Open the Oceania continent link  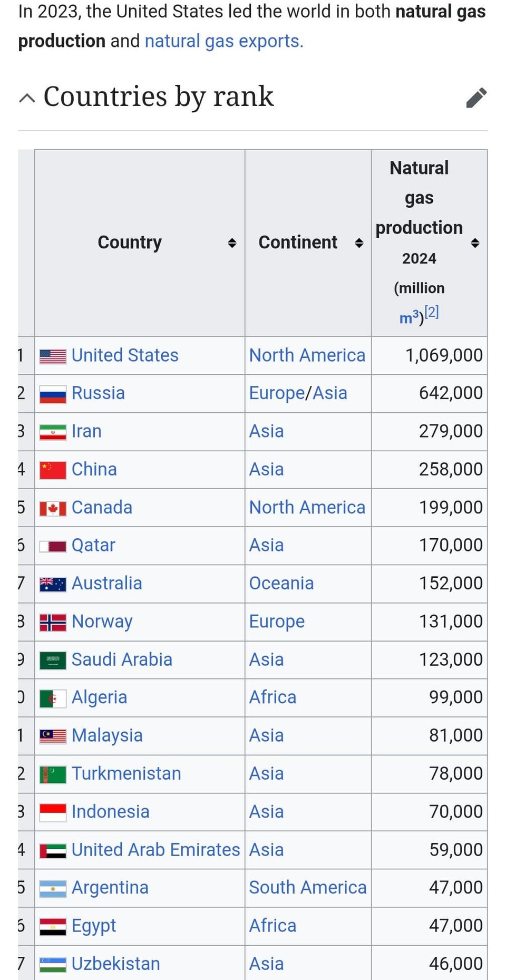coord(281,584)
